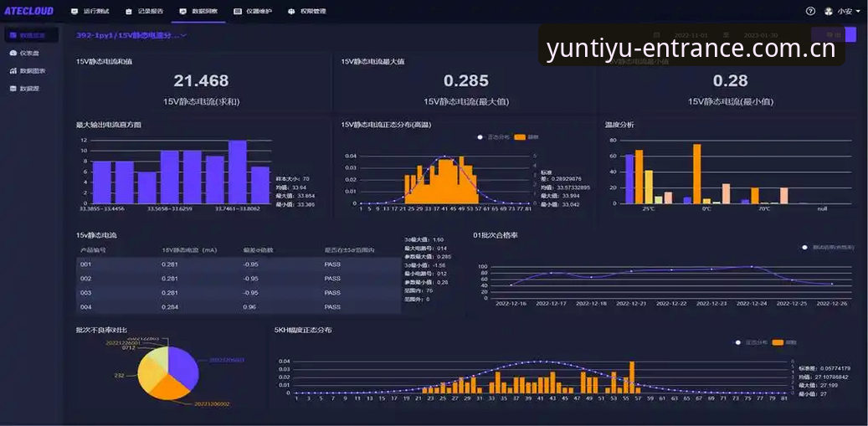The height and width of the screenshot is (426, 868).
Task: Open the 数据图表 chart icon in sidebar
Action: 13,71
